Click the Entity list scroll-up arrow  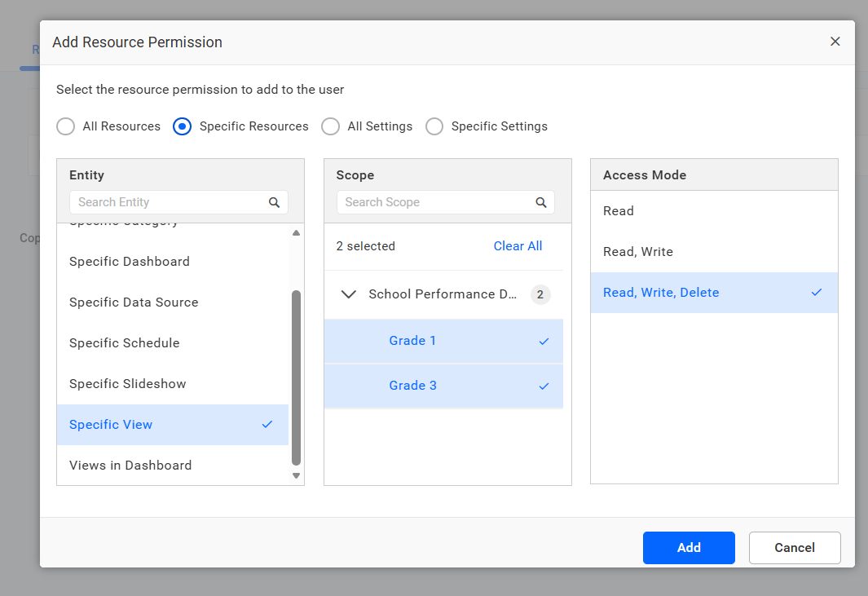click(x=296, y=232)
